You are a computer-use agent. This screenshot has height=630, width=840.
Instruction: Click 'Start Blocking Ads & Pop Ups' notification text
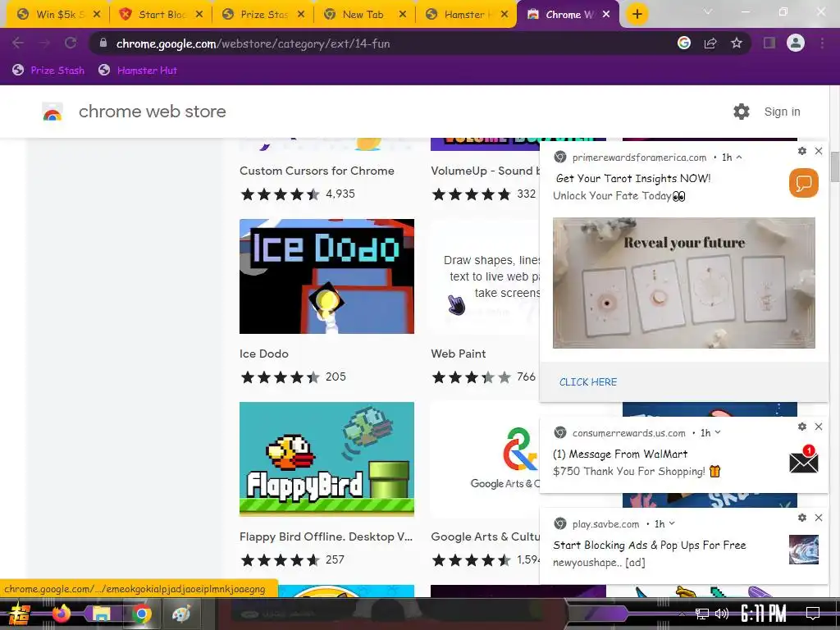[x=650, y=545]
